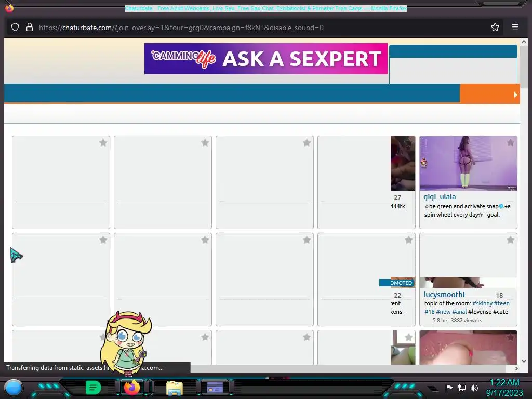Open File Explorer from the taskbar
This screenshot has height=399, width=532.
tap(175, 388)
